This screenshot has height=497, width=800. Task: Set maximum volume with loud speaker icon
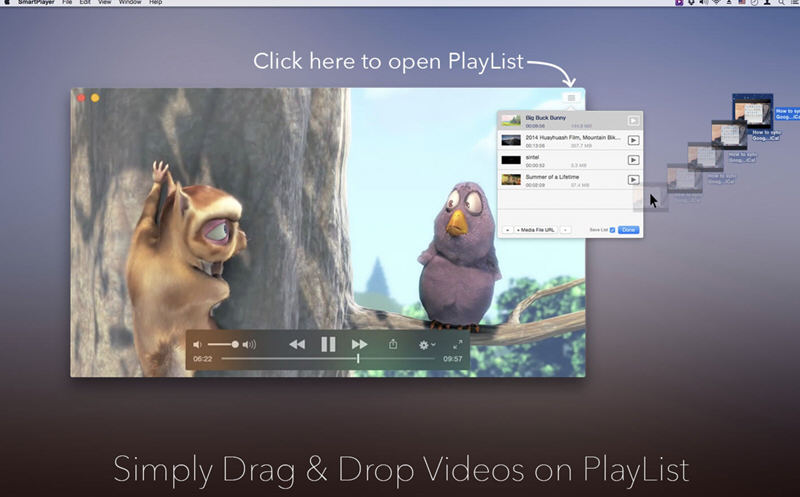point(249,345)
